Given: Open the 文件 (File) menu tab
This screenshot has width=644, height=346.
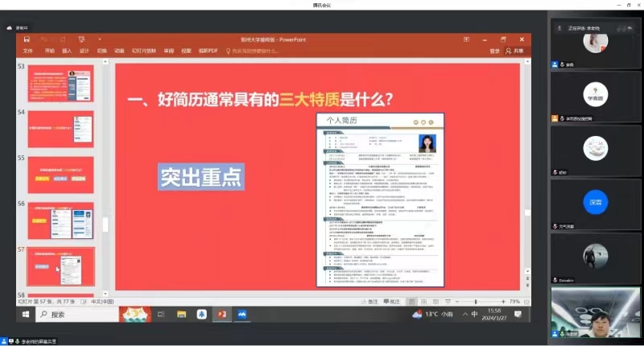Looking at the screenshot, I should tap(28, 51).
